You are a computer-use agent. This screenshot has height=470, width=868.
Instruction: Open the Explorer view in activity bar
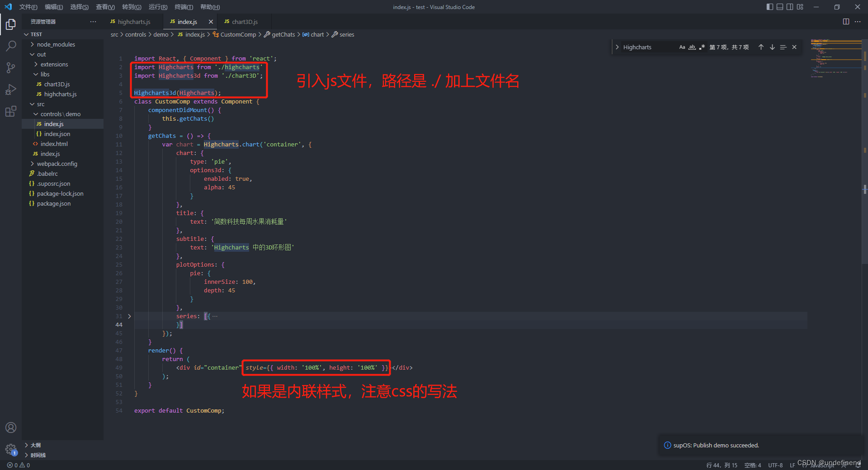click(11, 24)
